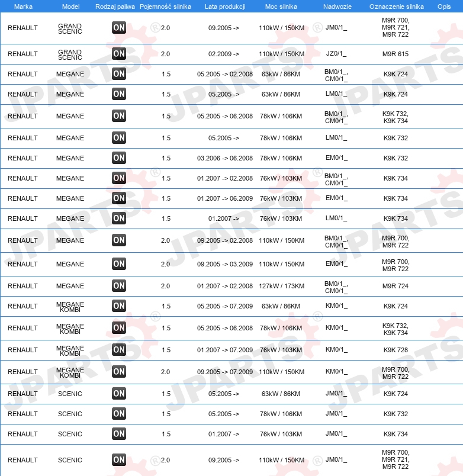Select the M9R 724 engine code cell

[x=396, y=286]
